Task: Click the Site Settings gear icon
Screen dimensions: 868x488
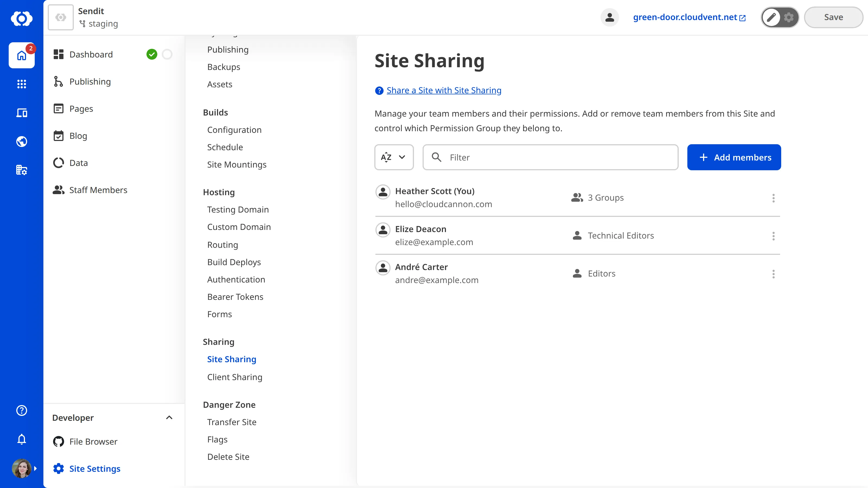Action: pos(59,468)
